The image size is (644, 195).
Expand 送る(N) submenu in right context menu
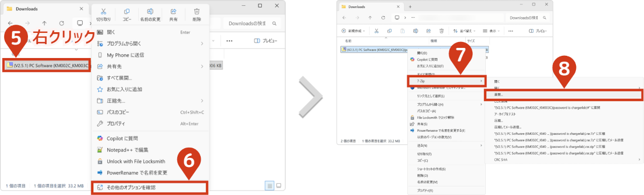coord(447,146)
